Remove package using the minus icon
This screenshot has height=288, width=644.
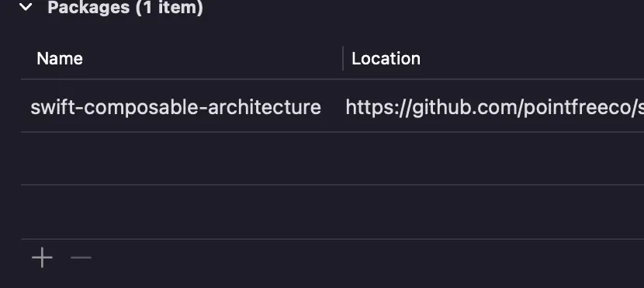[x=81, y=258]
